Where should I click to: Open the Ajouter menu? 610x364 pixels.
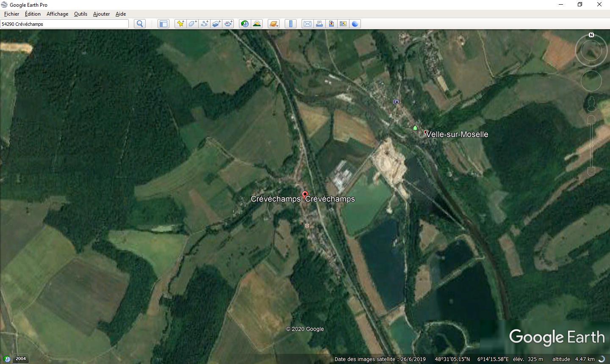coord(101,14)
